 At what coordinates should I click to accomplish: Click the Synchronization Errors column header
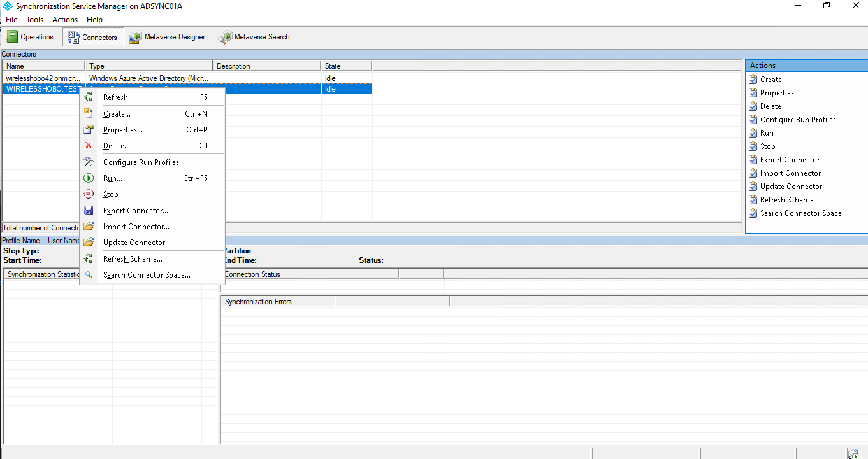(x=277, y=302)
